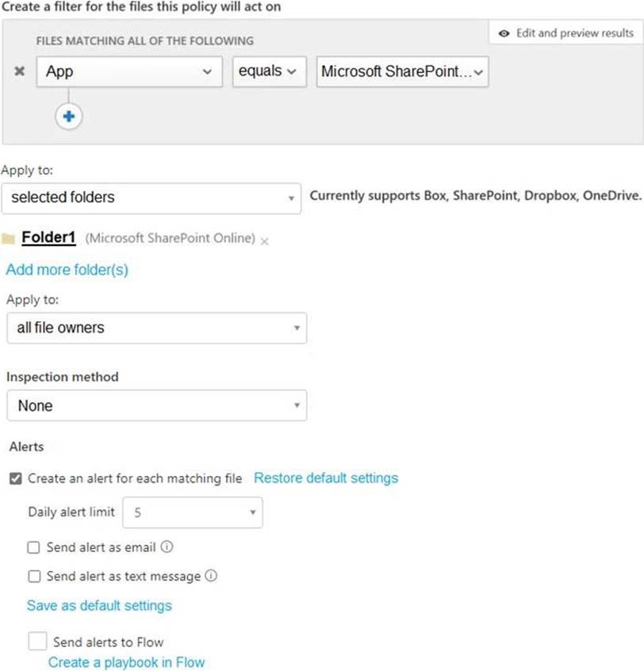This screenshot has width=644, height=671.
Task: Open the equals operator dropdown
Action: [269, 71]
